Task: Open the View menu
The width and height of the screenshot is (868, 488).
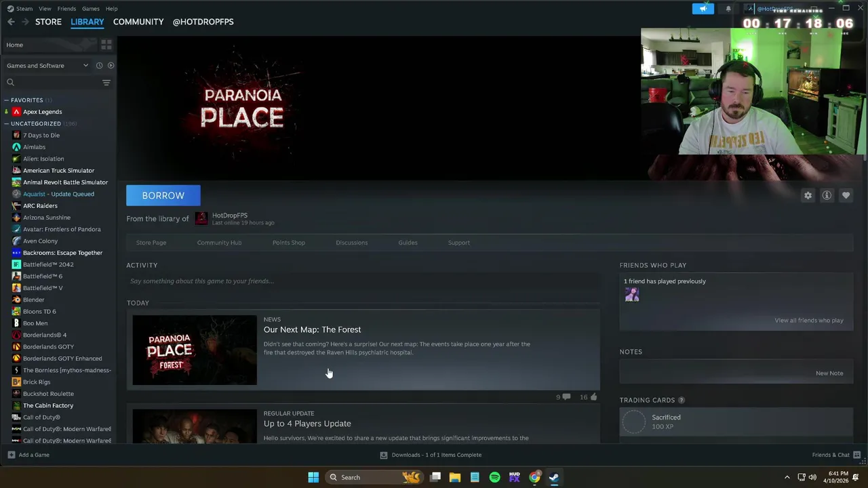Action: (x=45, y=9)
